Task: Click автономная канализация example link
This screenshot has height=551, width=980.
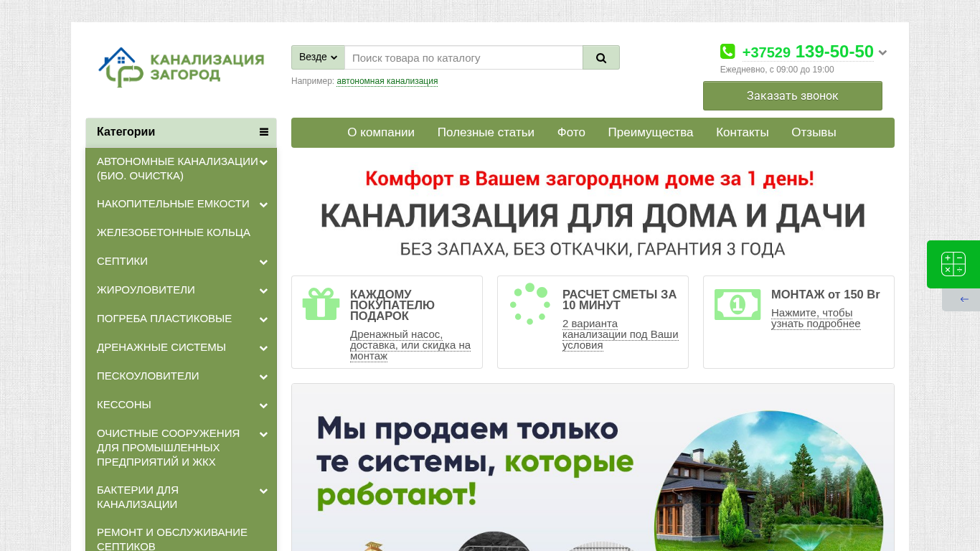Action: click(x=387, y=81)
